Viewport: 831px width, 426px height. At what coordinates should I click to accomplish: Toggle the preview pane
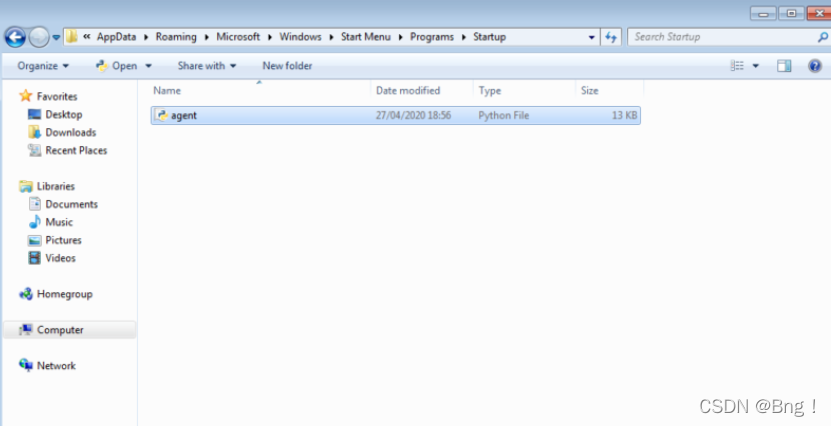pyautogui.click(x=784, y=66)
